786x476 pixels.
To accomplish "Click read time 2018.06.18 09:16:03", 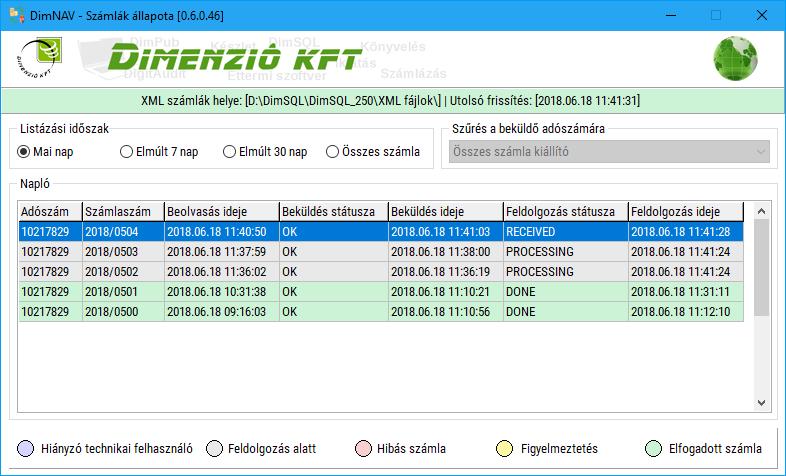I will 222,312.
